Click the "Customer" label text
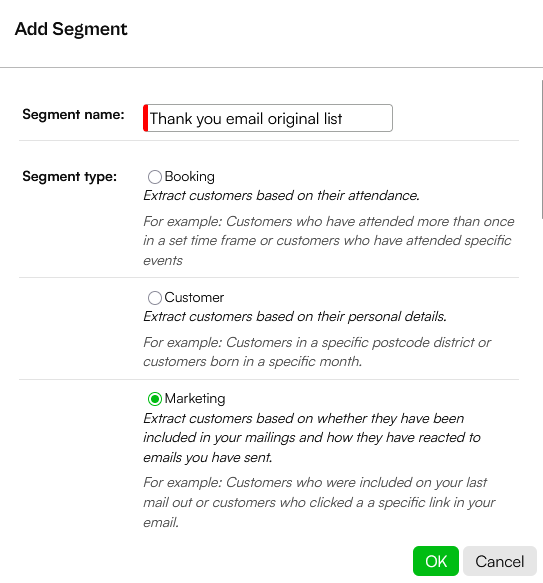The height and width of the screenshot is (583, 543). (194, 297)
